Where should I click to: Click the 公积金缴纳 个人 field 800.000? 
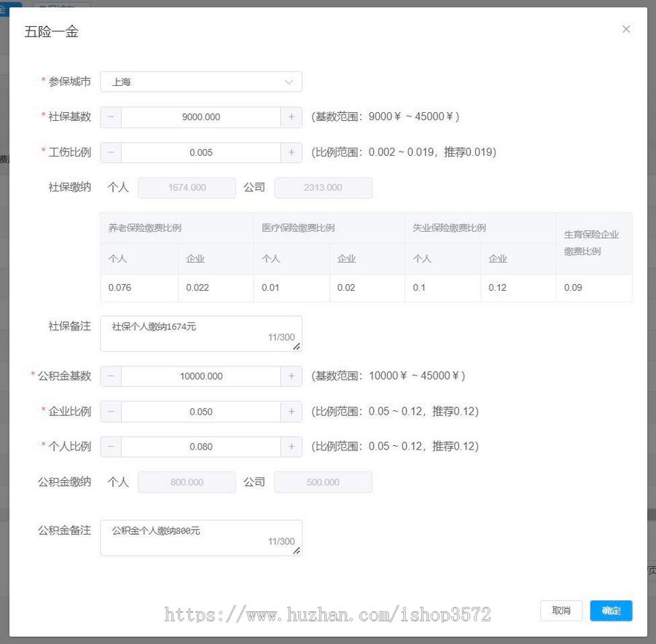(187, 482)
